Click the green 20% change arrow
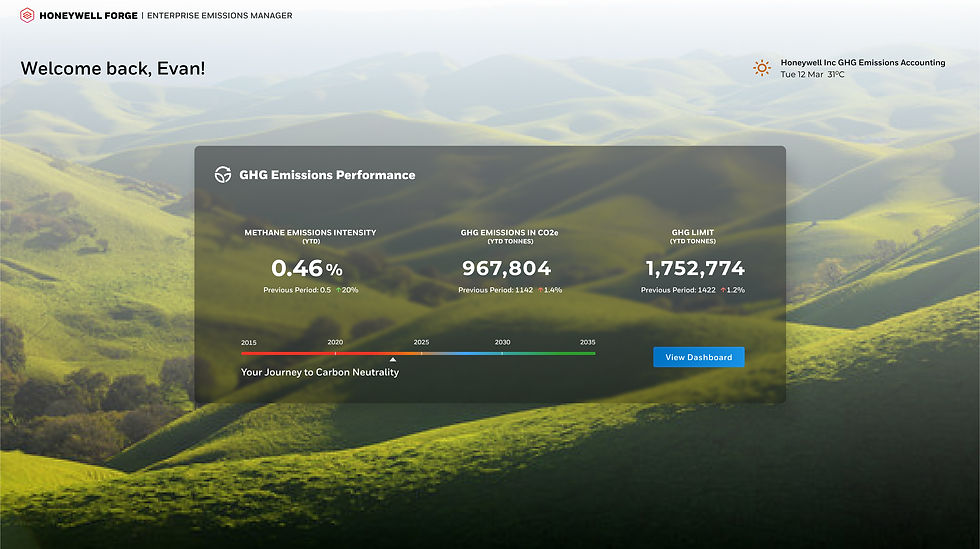 pyautogui.click(x=339, y=290)
